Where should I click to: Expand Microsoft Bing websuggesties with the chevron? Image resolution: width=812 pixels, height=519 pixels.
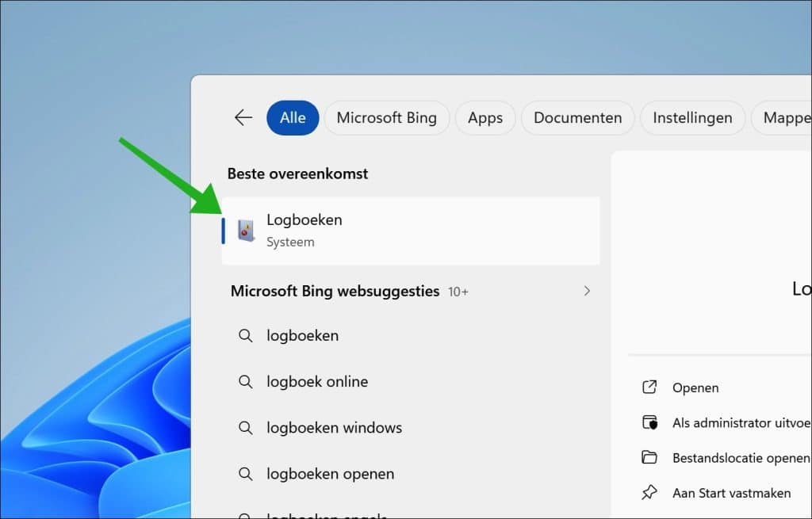(x=587, y=292)
